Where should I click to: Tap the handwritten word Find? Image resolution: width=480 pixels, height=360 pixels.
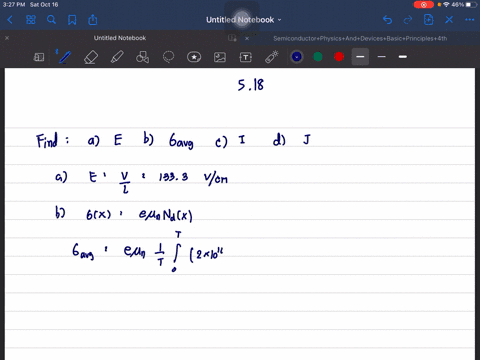coord(47,140)
